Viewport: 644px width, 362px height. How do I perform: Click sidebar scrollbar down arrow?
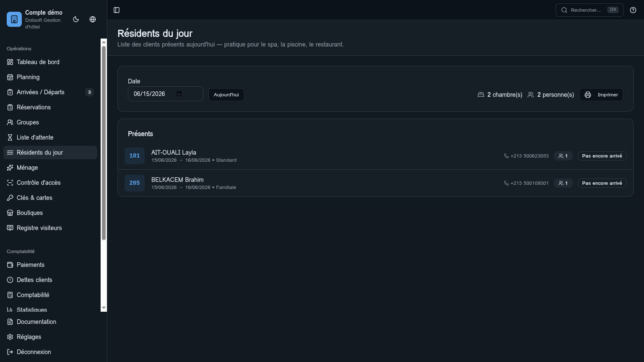104,308
